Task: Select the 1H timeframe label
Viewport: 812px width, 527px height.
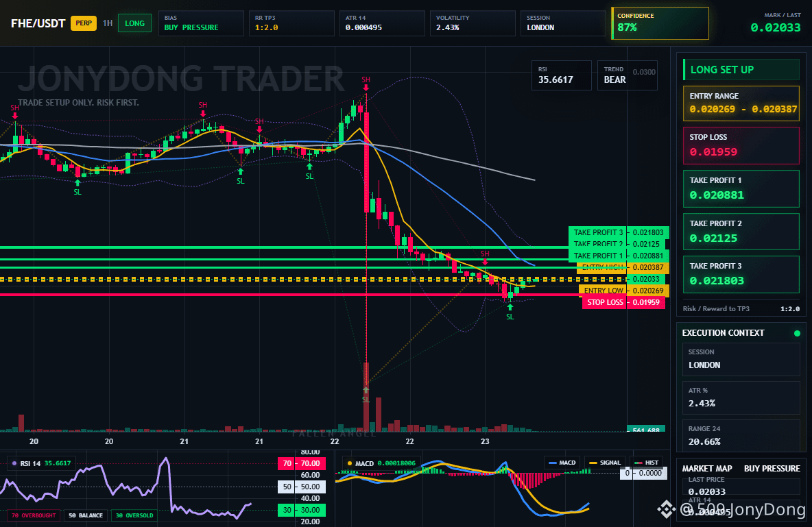Action: click(108, 23)
